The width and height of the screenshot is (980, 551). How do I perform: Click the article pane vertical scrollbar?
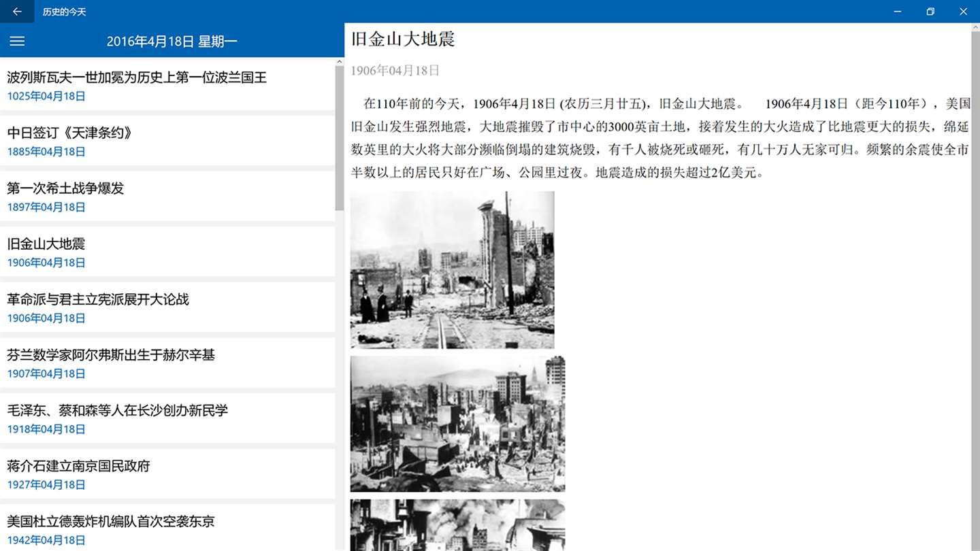coord(975,287)
